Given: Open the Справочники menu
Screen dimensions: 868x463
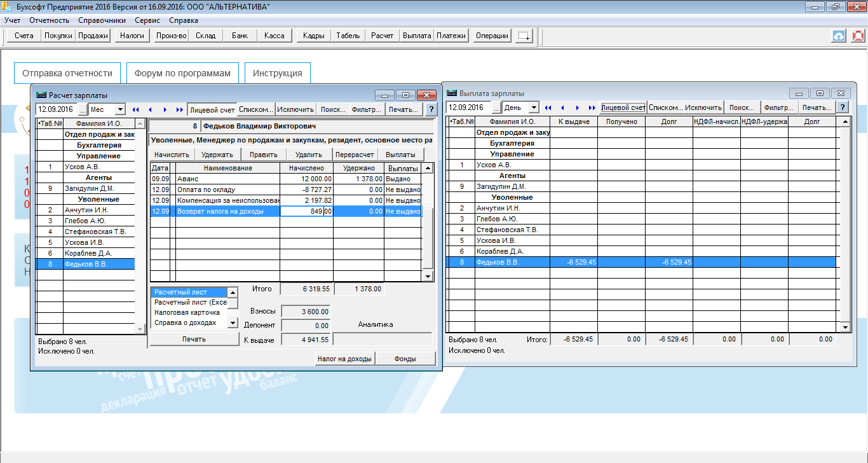Looking at the screenshot, I should tap(102, 20).
